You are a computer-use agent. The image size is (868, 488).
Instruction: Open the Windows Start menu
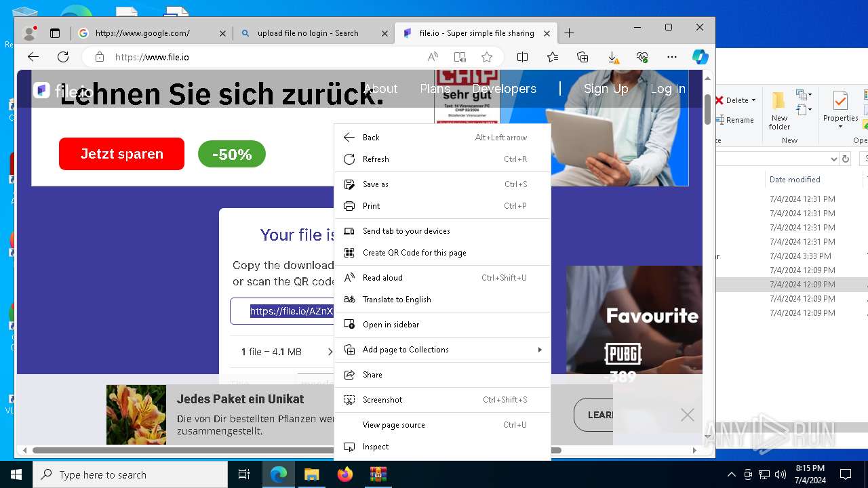coord(16,474)
